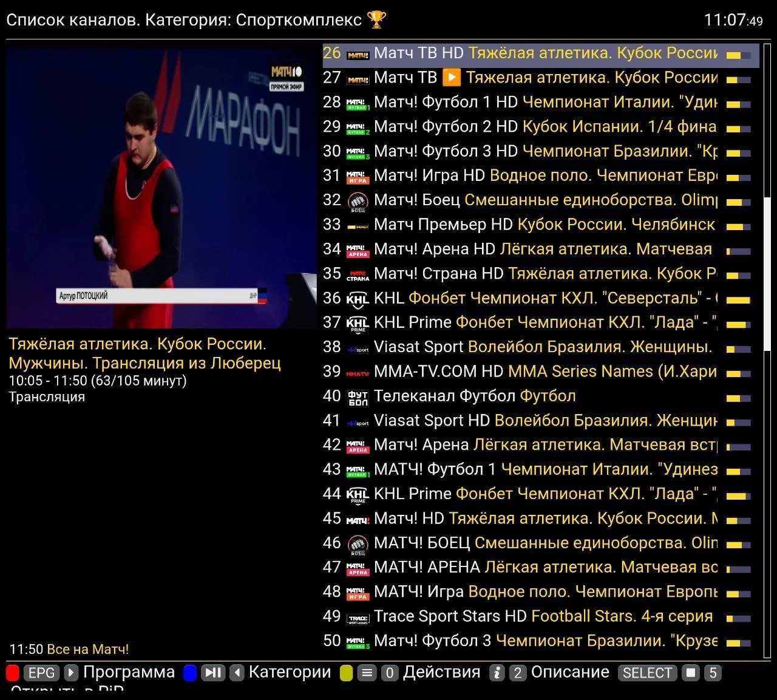The width and height of the screenshot is (777, 700).
Task: Click the stop square key icon
Action: pyautogui.click(x=690, y=673)
